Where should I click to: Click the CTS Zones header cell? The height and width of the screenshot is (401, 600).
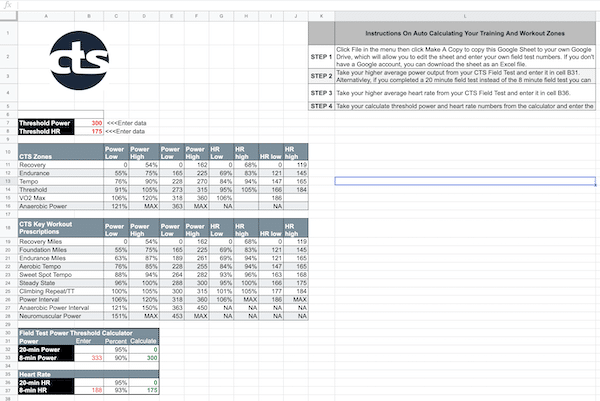click(60, 152)
